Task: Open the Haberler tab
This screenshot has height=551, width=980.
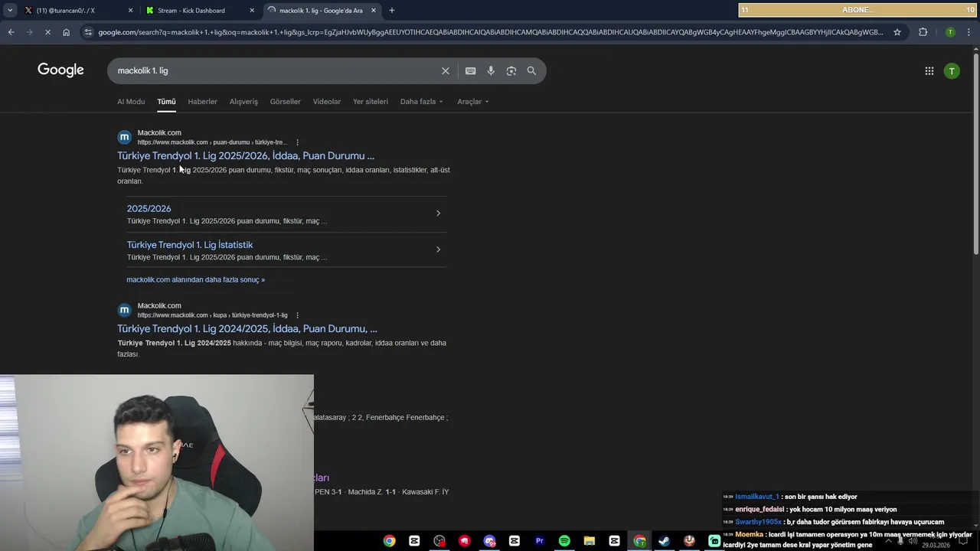Action: click(x=203, y=102)
